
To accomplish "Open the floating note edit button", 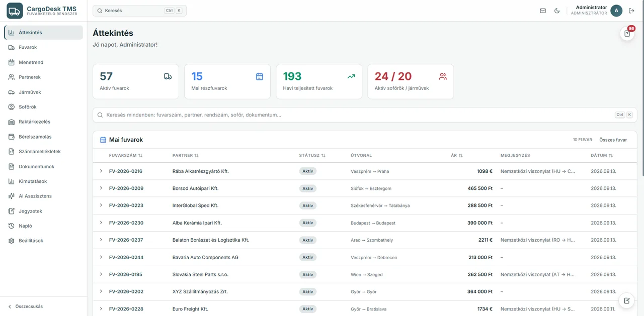I will 627,300.
